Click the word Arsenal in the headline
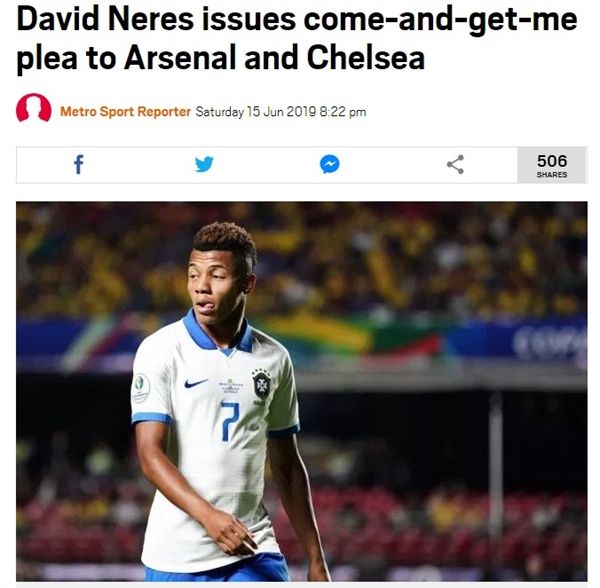 181,58
